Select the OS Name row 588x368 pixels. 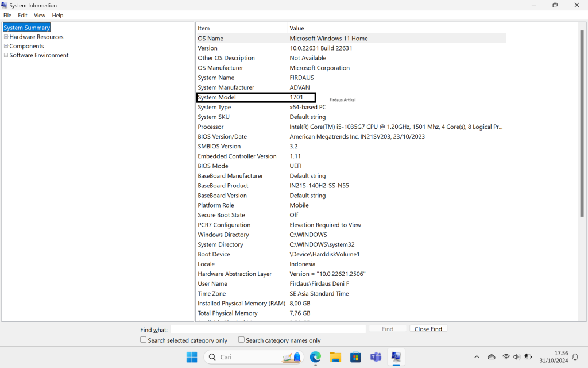pyautogui.click(x=351, y=39)
